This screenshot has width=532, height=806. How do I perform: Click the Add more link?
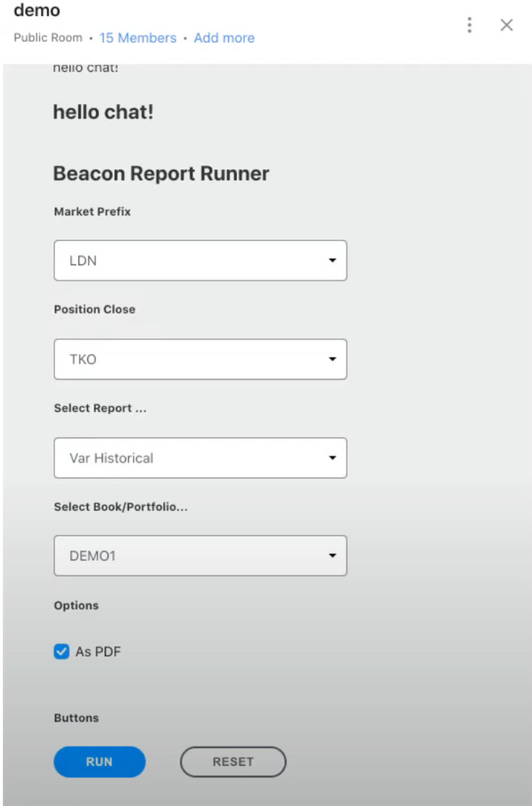pyautogui.click(x=224, y=38)
